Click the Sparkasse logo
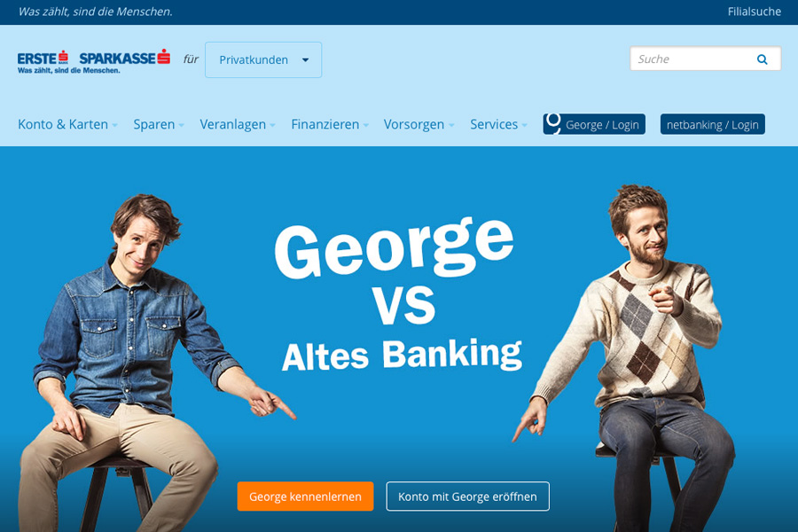Viewport: 798px width, 532px height. [125, 57]
